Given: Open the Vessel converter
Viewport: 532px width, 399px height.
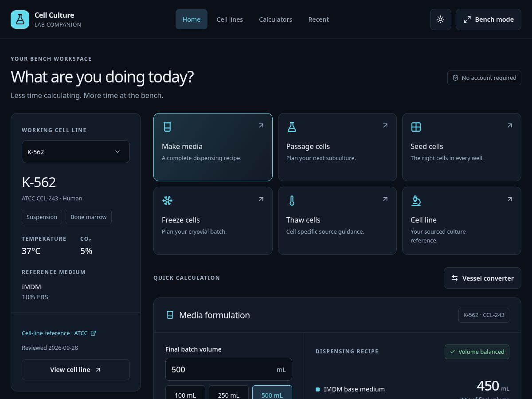Looking at the screenshot, I should coord(482,278).
